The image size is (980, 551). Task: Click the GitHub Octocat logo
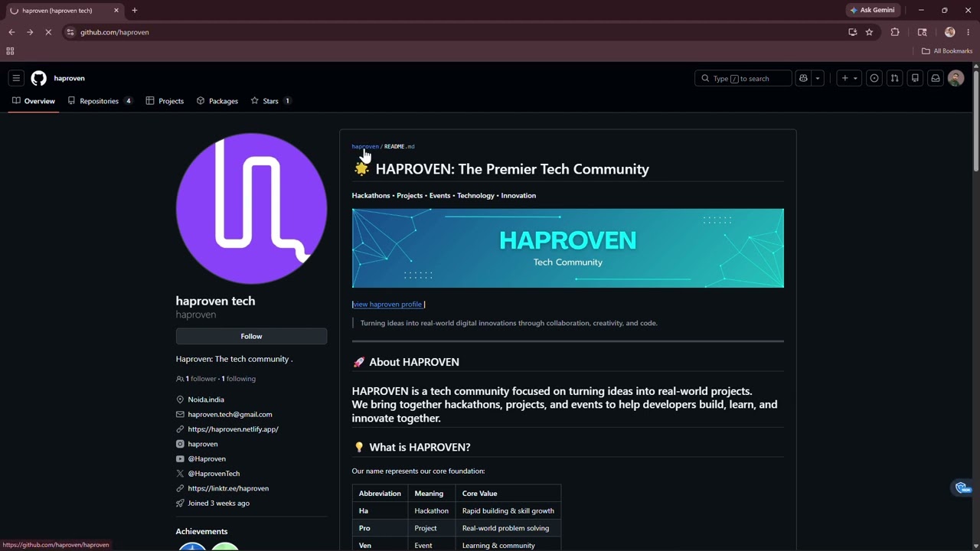(38, 78)
